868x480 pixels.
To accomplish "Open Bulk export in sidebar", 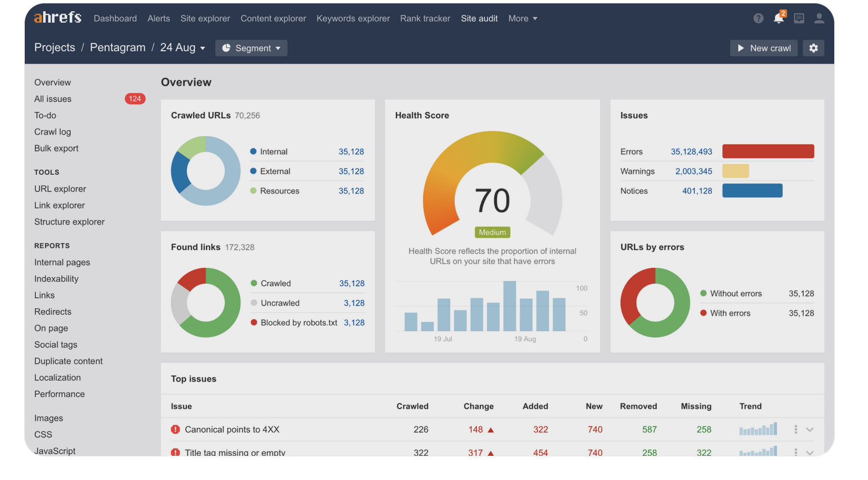I will click(56, 148).
